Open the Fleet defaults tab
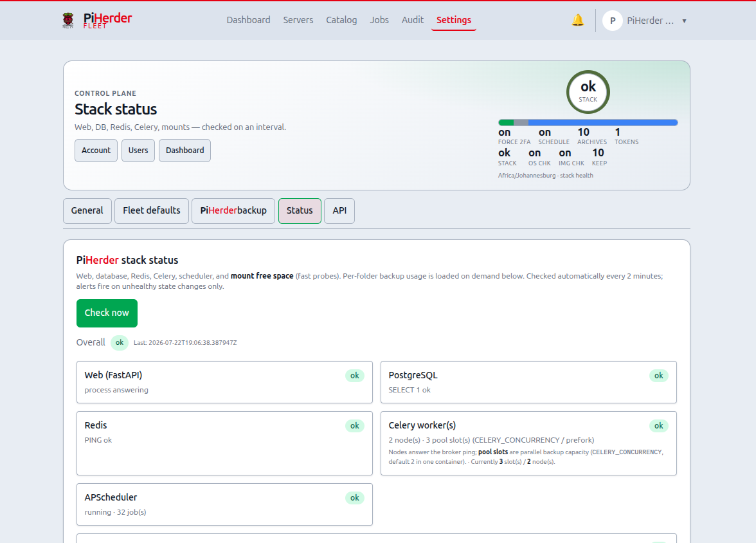The image size is (756, 543). [152, 211]
